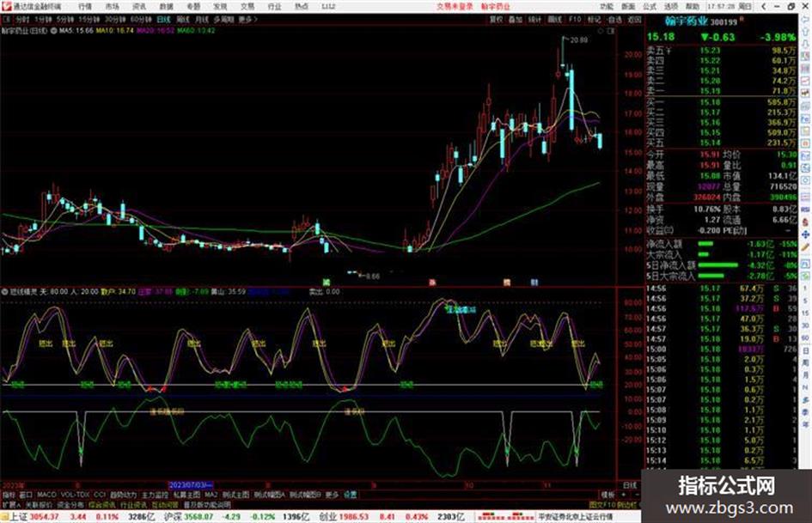Select the MACD indicator tab
The height and width of the screenshot is (523, 812).
pos(46,495)
